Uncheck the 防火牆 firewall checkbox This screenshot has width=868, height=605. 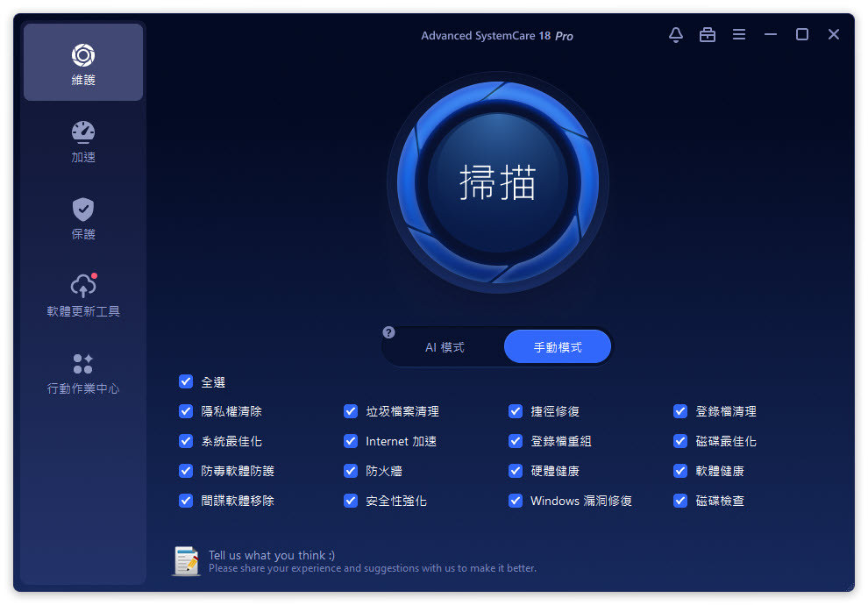coord(351,471)
